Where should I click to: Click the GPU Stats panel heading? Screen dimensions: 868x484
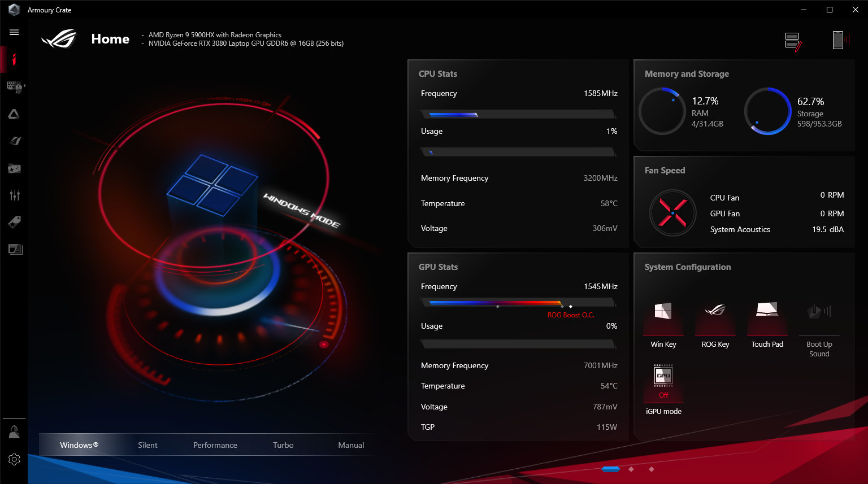click(x=438, y=267)
